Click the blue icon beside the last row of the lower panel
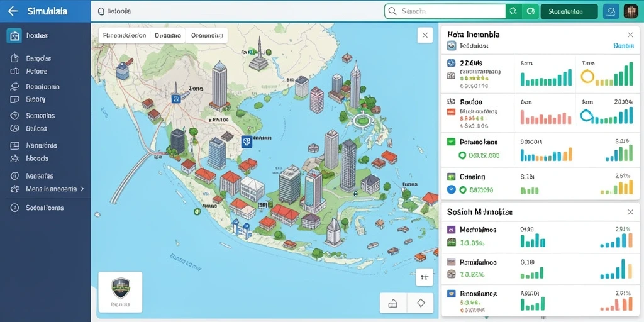644x322 pixels. click(452, 294)
